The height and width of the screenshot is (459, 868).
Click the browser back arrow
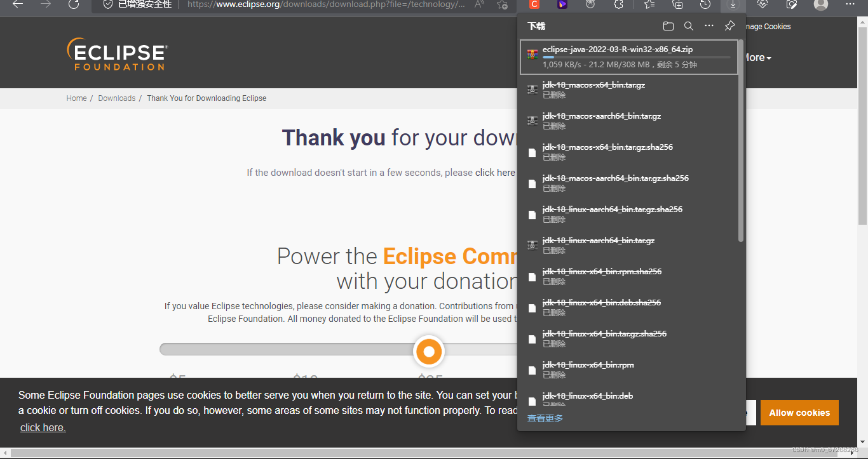coord(18,4)
